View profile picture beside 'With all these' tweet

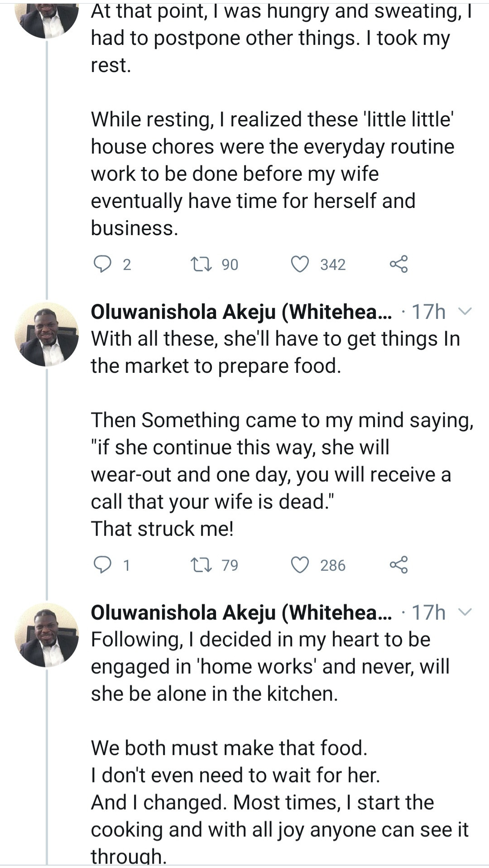coord(47,334)
